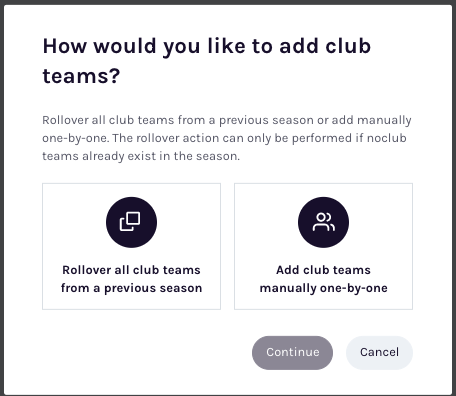
Task: Select the dark circle above Add club teams
Action: (323, 222)
